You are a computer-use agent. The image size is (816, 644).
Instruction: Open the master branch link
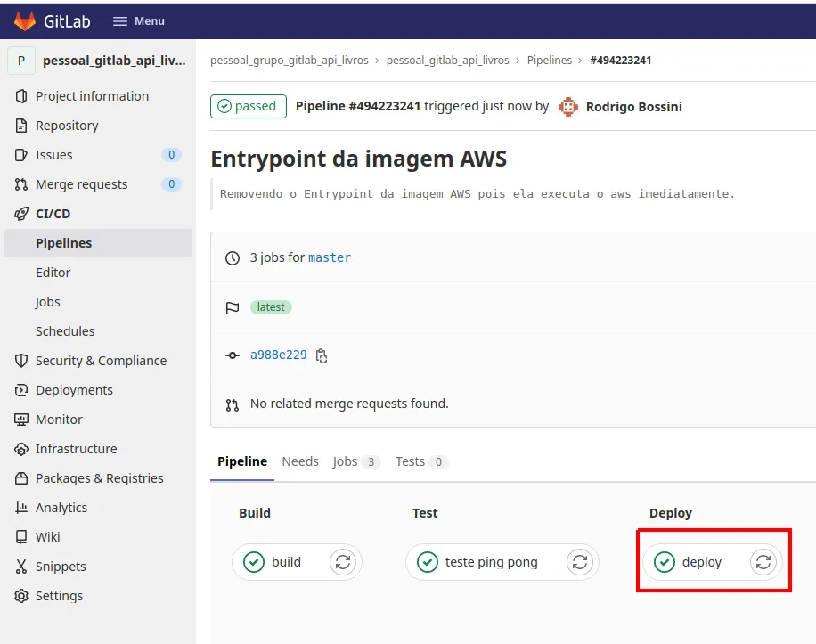[330, 257]
